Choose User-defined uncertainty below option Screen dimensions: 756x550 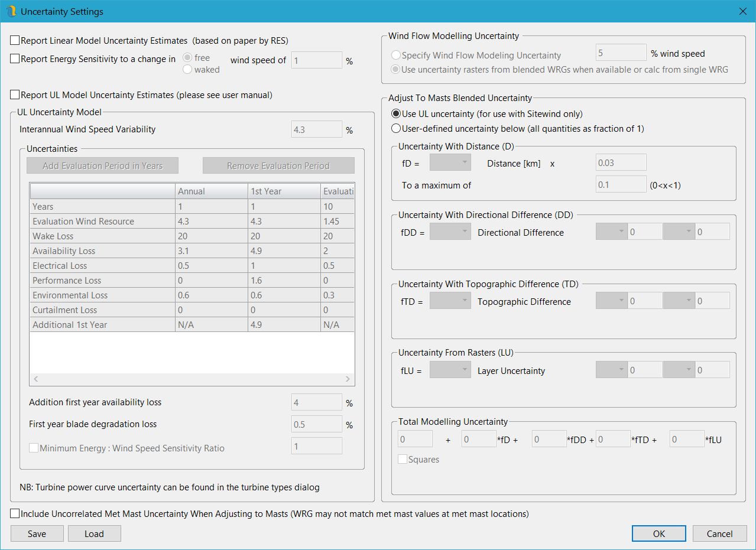click(x=396, y=129)
